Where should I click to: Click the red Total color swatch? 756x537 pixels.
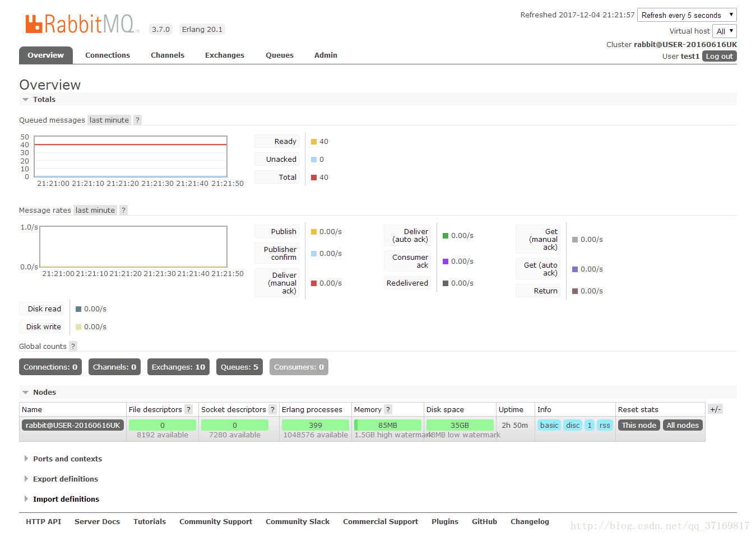[314, 178]
